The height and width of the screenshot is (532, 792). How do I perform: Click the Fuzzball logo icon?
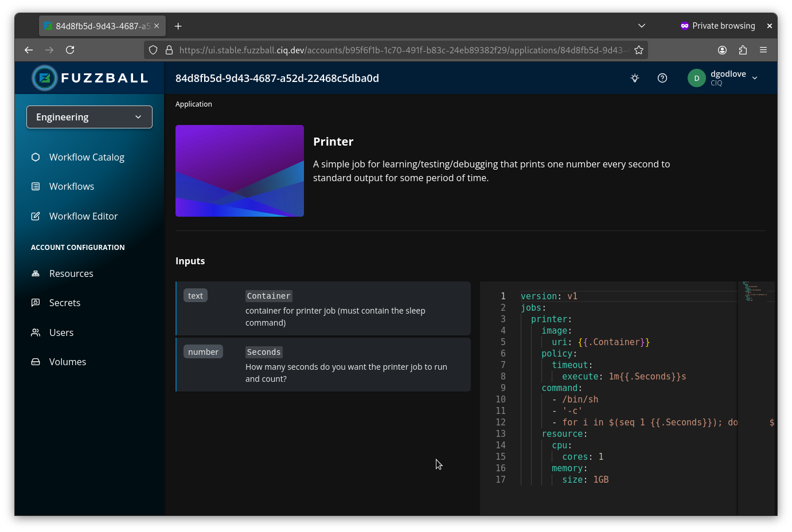(x=45, y=78)
